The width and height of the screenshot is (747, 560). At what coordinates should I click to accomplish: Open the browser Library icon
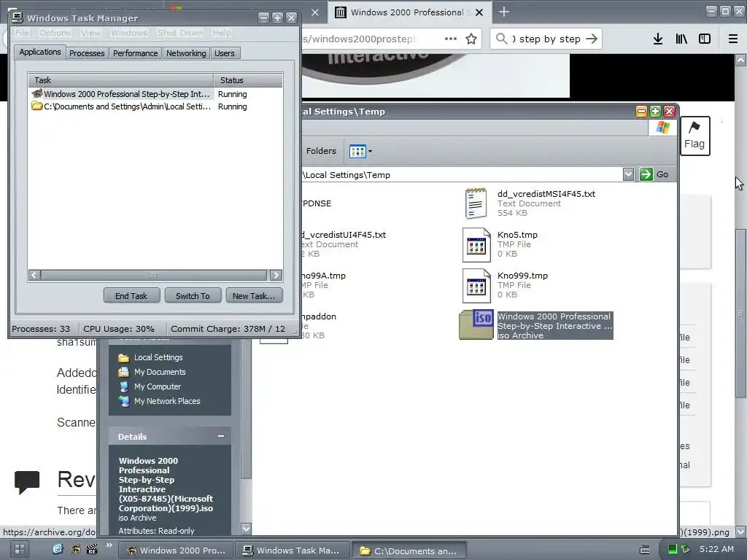pyautogui.click(x=681, y=39)
